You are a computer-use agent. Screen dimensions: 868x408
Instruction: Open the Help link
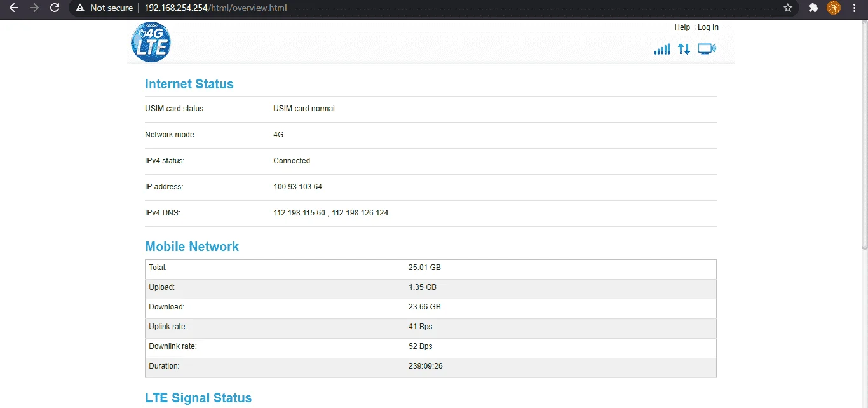[682, 27]
